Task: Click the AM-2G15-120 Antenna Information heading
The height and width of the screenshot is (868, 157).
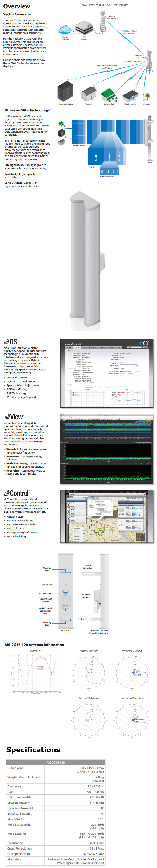Action: click(x=34, y=645)
